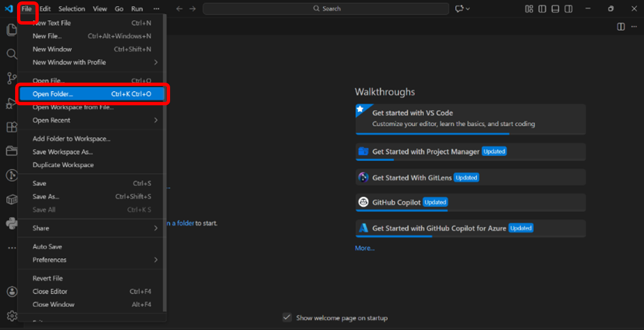This screenshot has width=644, height=330.
Task: Open the GitLens view in activity bar
Action: 11,175
